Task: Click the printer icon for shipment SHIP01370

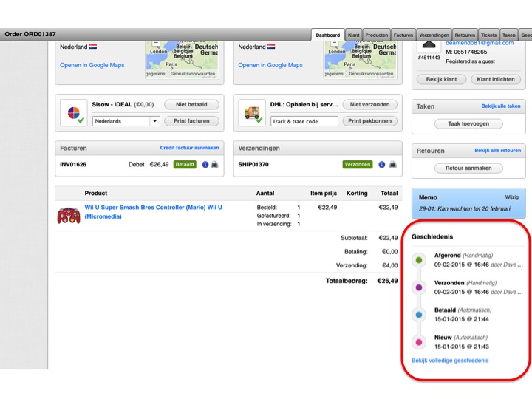Action: pos(392,165)
